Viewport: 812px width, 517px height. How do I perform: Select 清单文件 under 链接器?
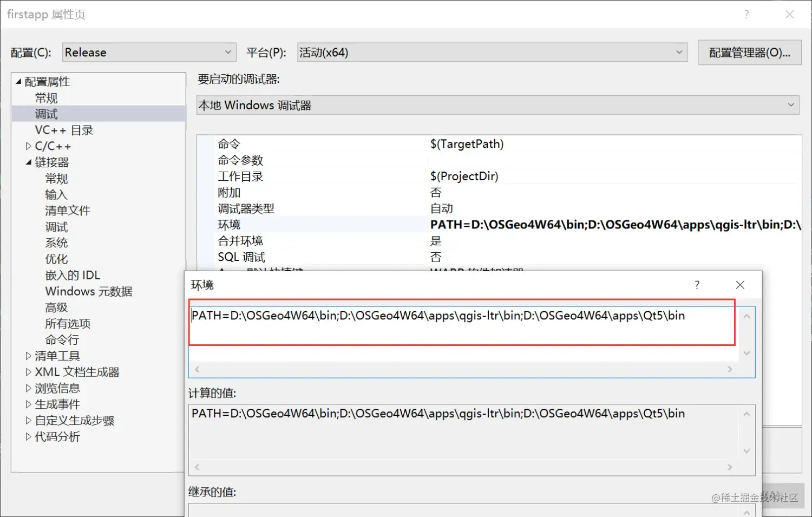pyautogui.click(x=68, y=211)
